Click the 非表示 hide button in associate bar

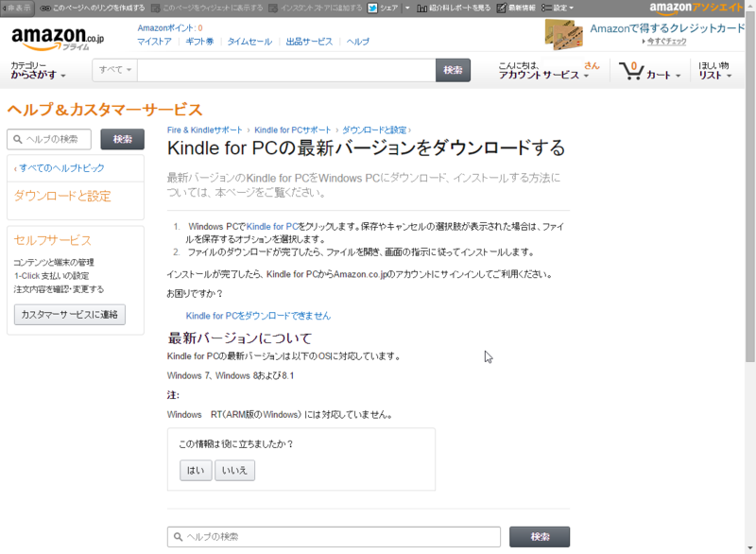click(x=17, y=8)
